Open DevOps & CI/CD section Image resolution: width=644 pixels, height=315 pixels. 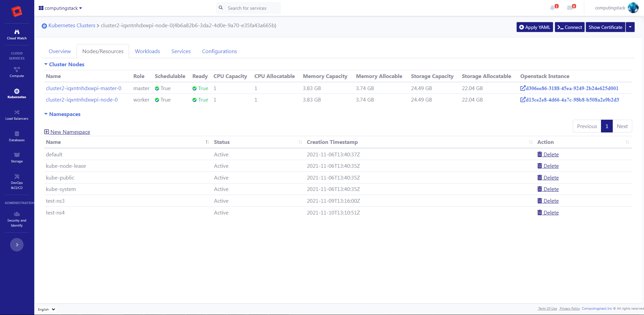point(17,182)
